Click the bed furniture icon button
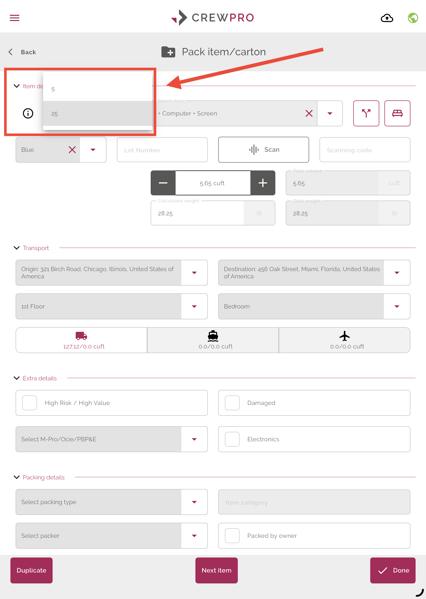This screenshot has height=599, width=426. tap(397, 113)
